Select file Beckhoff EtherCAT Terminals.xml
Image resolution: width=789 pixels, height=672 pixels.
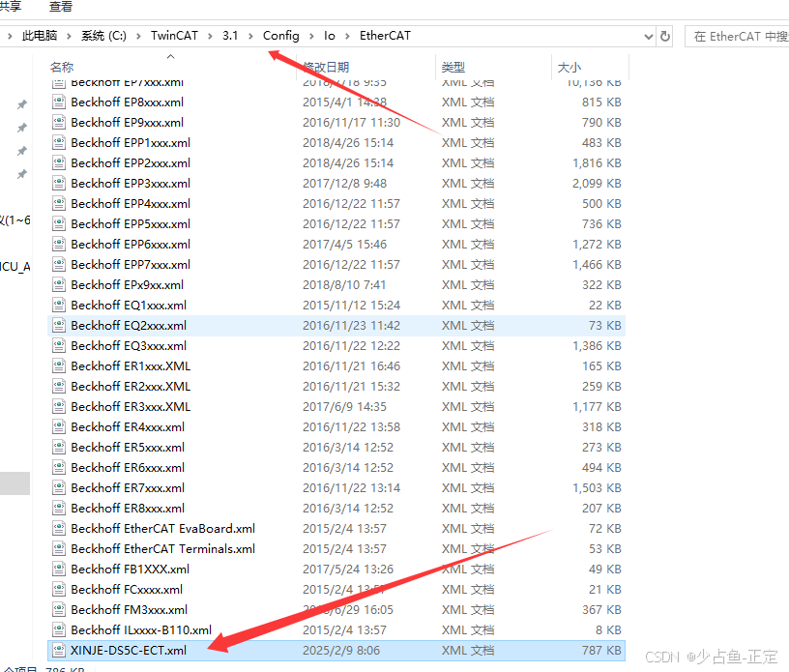coord(163,548)
